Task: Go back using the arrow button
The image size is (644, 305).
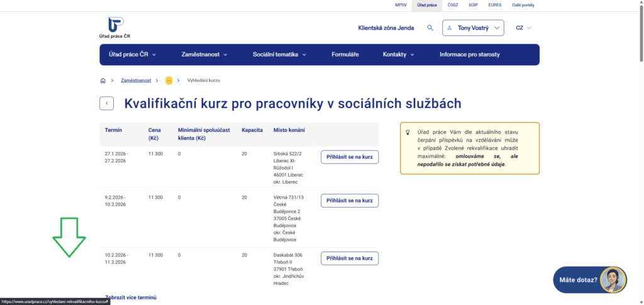Action: [x=106, y=103]
